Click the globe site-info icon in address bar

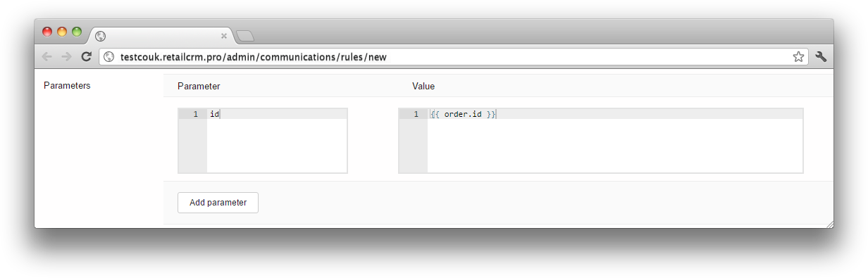pos(108,57)
